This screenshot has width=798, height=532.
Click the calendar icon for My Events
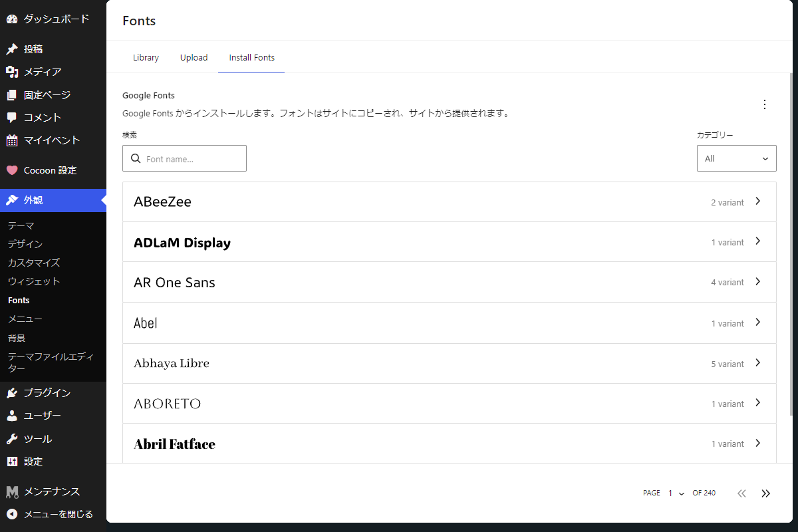tap(12, 140)
